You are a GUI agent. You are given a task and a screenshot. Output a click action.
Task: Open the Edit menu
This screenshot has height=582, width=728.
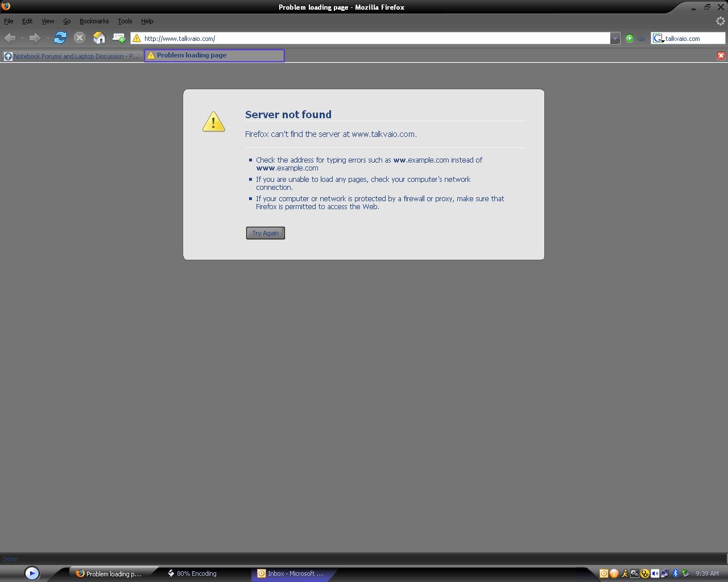pyautogui.click(x=27, y=21)
